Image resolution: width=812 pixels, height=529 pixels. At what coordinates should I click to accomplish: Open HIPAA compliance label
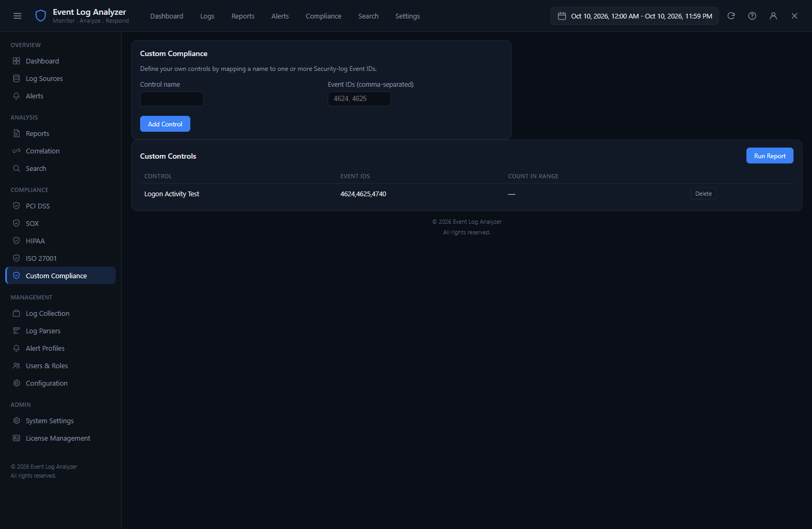(35, 241)
